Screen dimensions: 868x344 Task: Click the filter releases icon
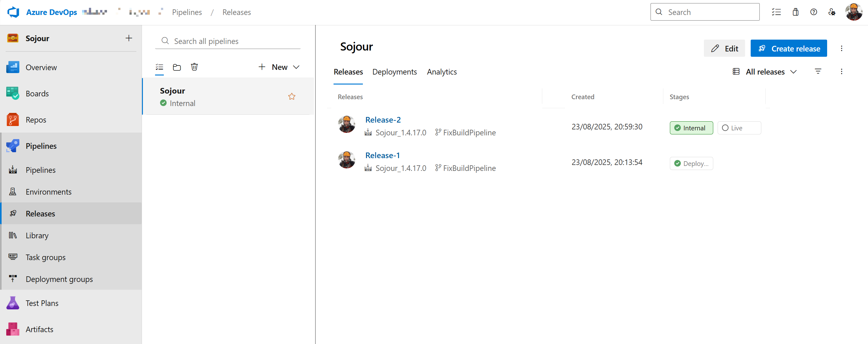[x=817, y=71]
